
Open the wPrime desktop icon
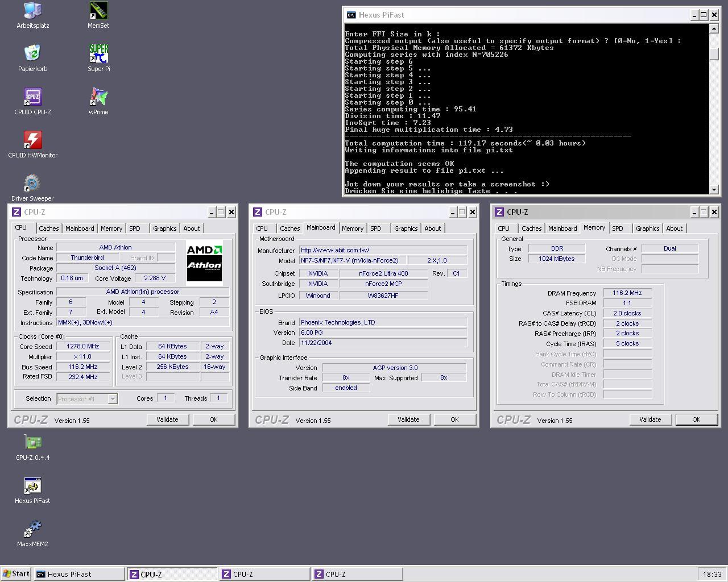98,102
